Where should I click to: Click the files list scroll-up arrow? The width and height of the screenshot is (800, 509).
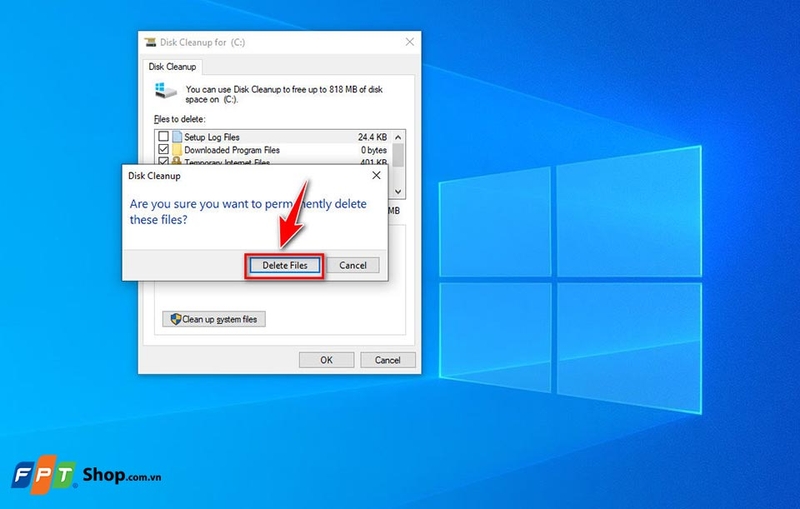(x=398, y=137)
